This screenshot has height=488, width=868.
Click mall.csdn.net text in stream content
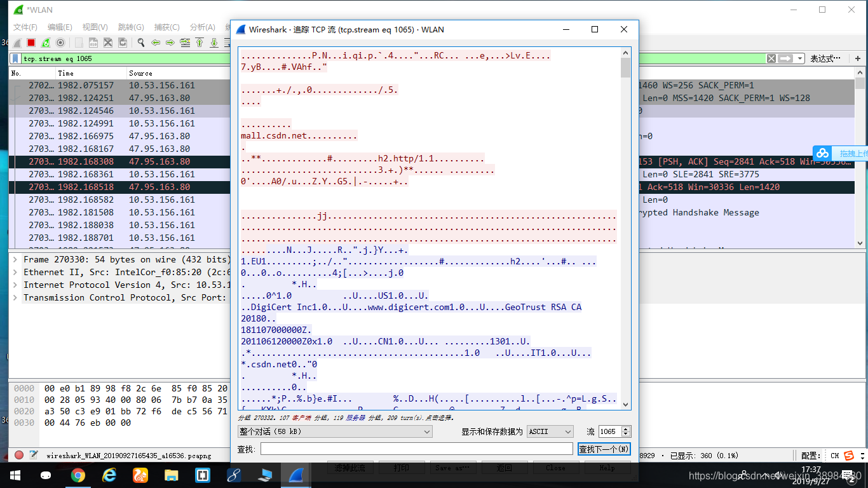(273, 135)
